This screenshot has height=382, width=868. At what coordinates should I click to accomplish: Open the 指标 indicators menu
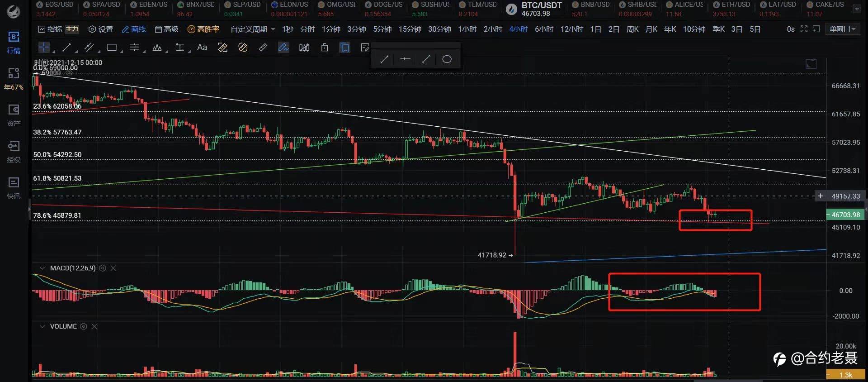point(50,29)
